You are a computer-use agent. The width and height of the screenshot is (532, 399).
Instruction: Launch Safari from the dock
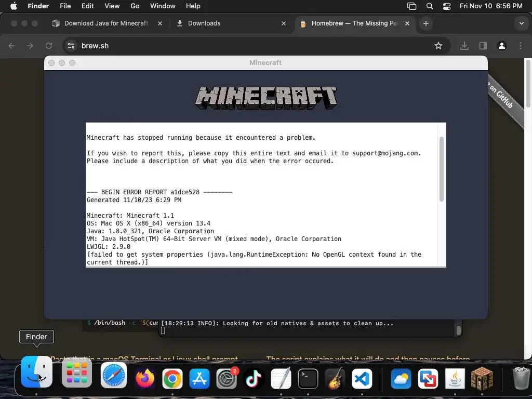point(114,376)
